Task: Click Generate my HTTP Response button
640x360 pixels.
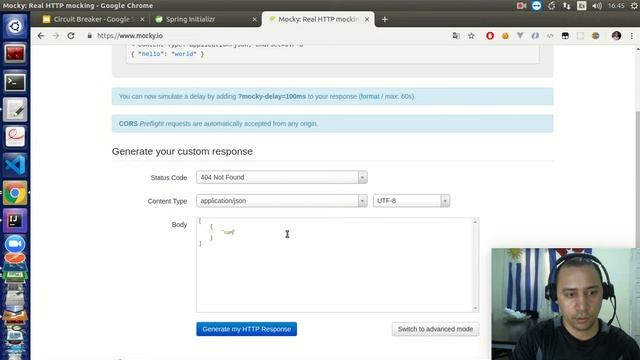Action: coord(247,329)
